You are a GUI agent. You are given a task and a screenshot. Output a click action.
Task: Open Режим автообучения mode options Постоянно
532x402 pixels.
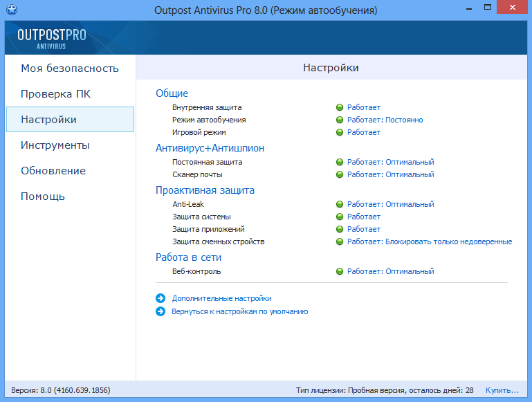pos(404,120)
